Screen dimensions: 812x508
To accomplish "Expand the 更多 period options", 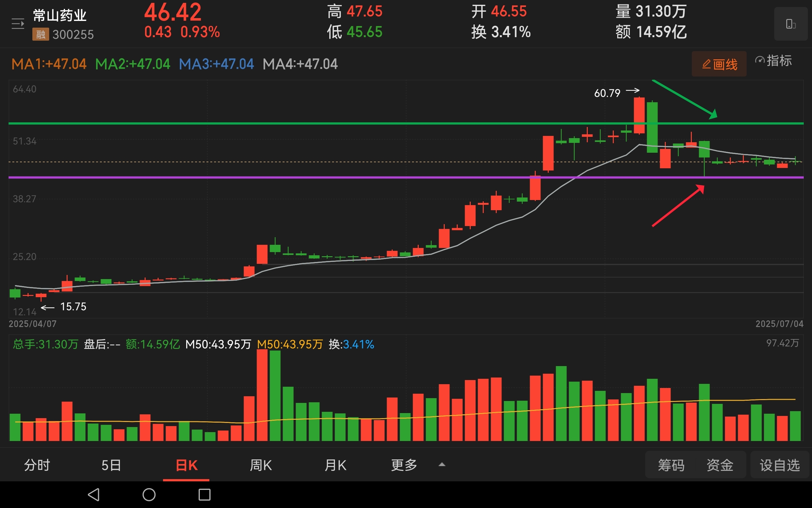I will [404, 465].
